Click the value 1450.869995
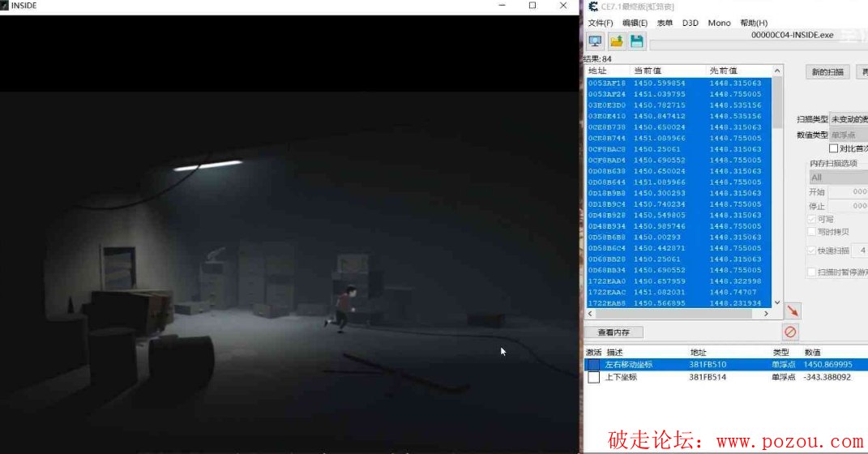 pos(827,364)
